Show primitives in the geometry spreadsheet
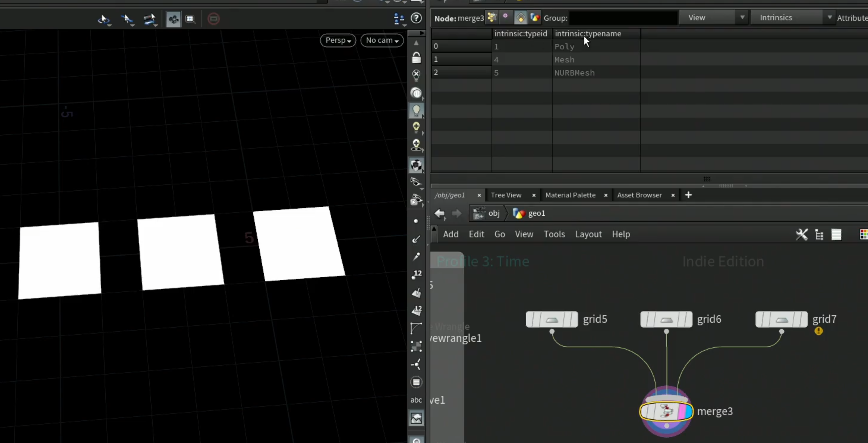Screen dimensions: 868x443 [x=520, y=18]
